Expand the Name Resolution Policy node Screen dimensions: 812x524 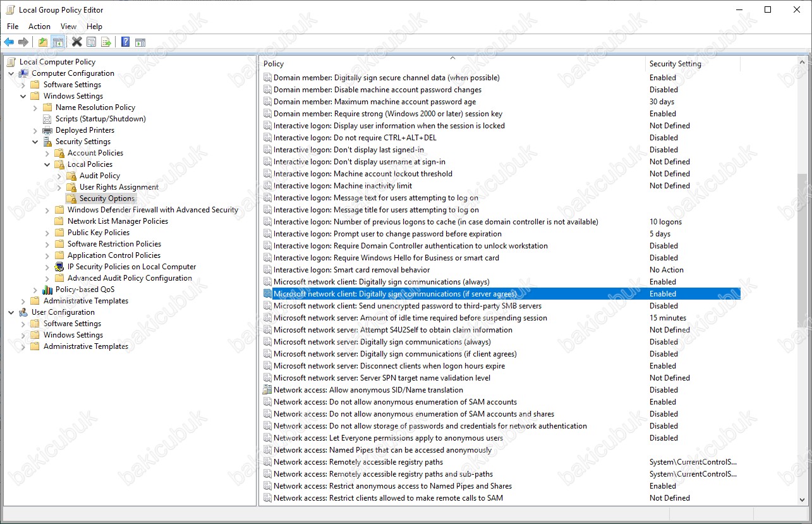[x=35, y=107]
